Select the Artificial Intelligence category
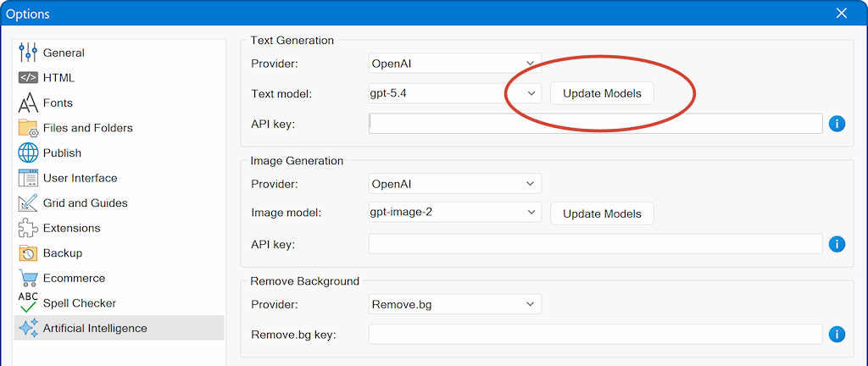Screen dimensions: 868x366 tap(119, 328)
